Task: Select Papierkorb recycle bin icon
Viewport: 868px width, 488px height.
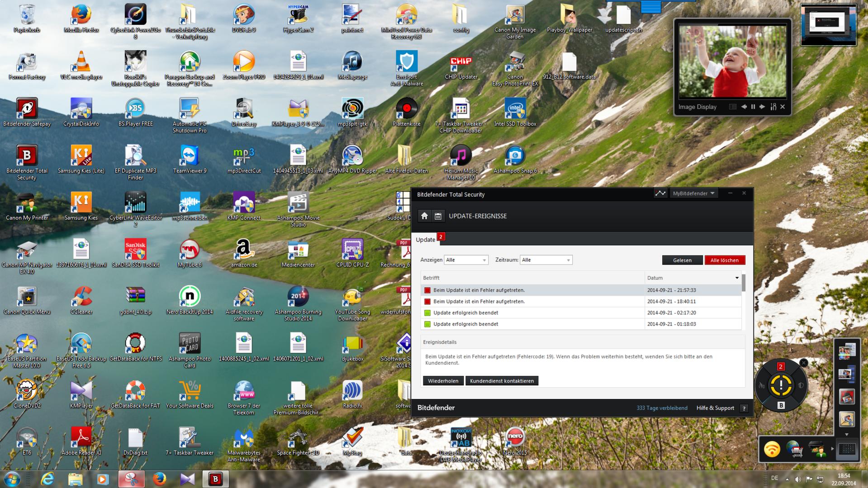Action: (27, 19)
